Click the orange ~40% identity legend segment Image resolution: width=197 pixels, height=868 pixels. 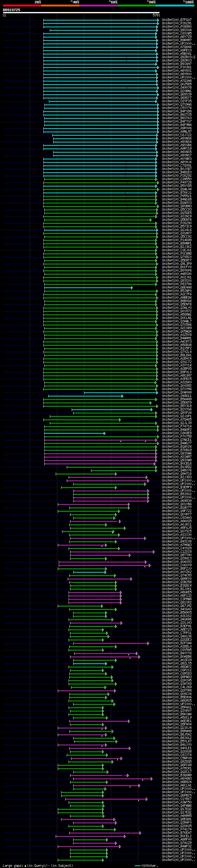tap(60, 6)
